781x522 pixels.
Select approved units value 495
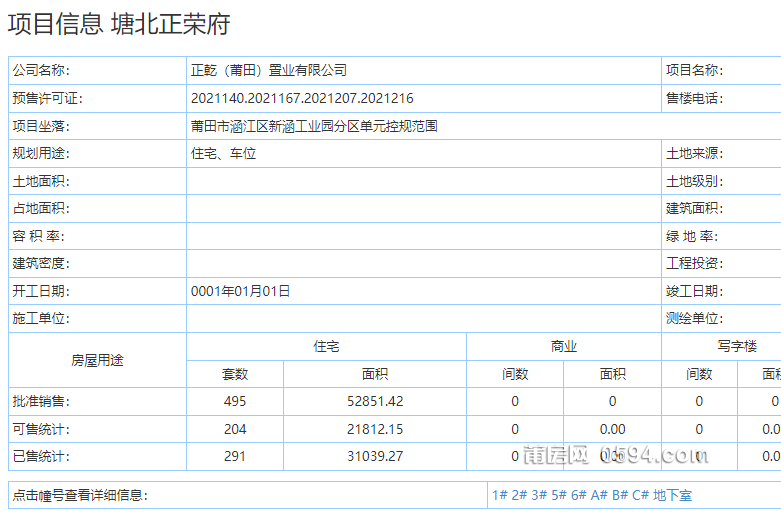[235, 401]
